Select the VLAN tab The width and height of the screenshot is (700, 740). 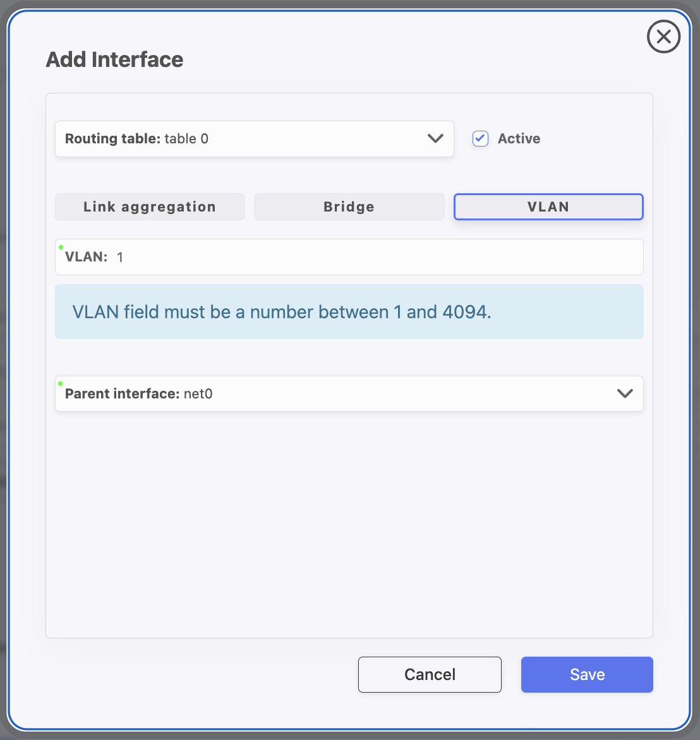[x=548, y=207]
